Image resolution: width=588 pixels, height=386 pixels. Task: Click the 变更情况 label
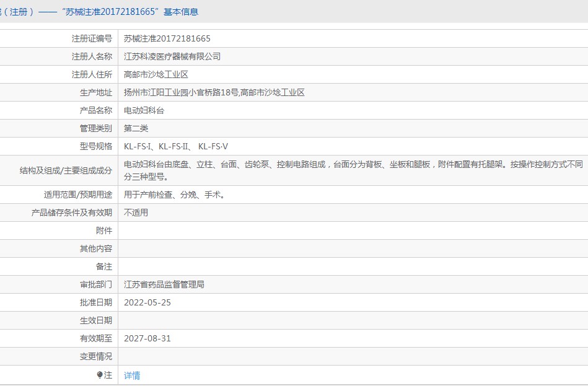pyautogui.click(x=96, y=357)
